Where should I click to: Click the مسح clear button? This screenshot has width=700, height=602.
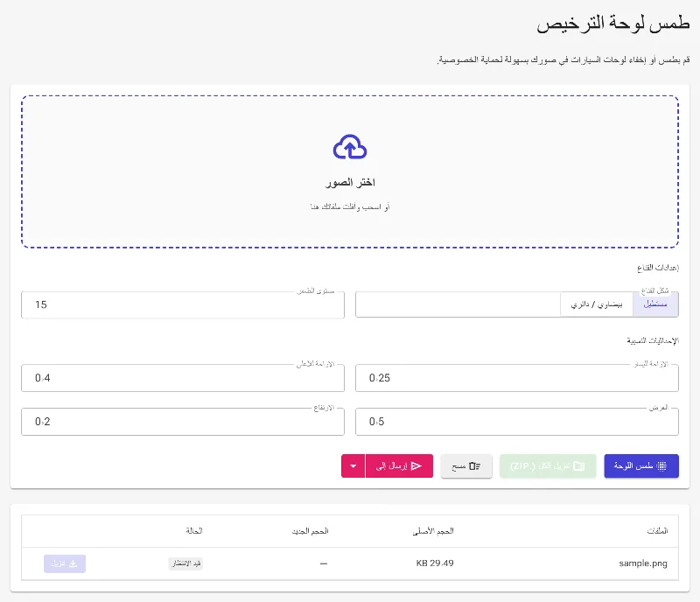(x=466, y=465)
